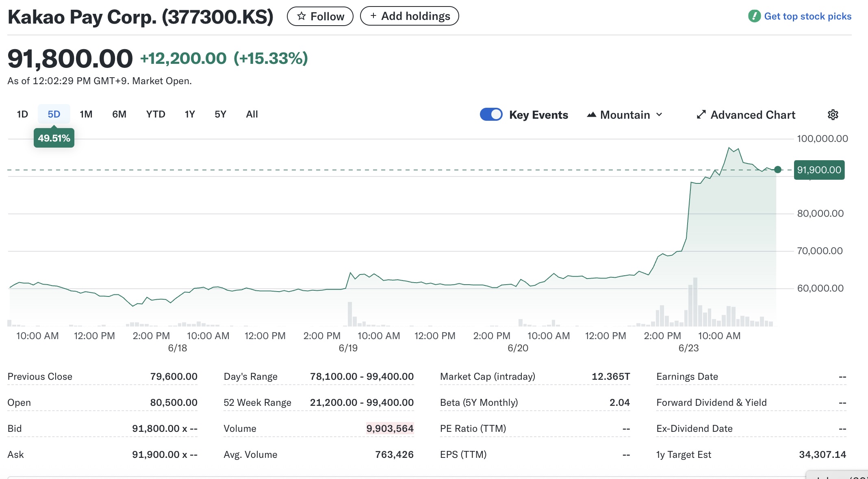Click the EPS (TTM) label
This screenshot has height=479, width=868.
(x=463, y=455)
